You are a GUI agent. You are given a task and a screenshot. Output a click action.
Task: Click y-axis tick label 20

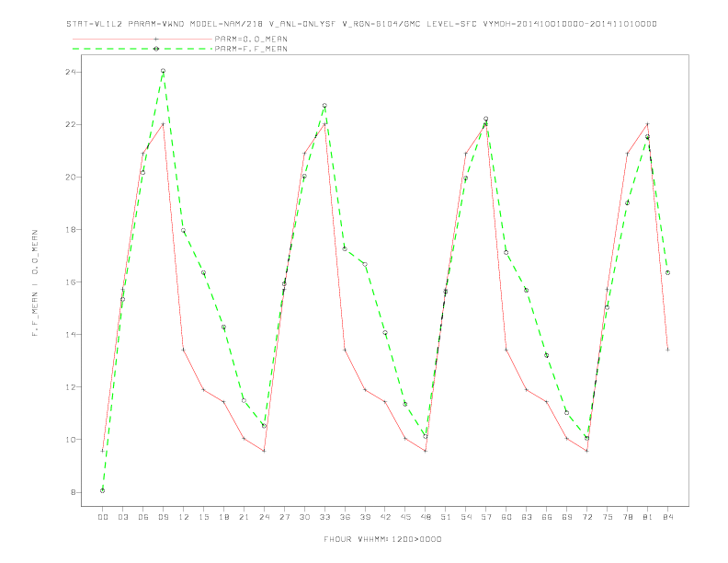pos(70,177)
